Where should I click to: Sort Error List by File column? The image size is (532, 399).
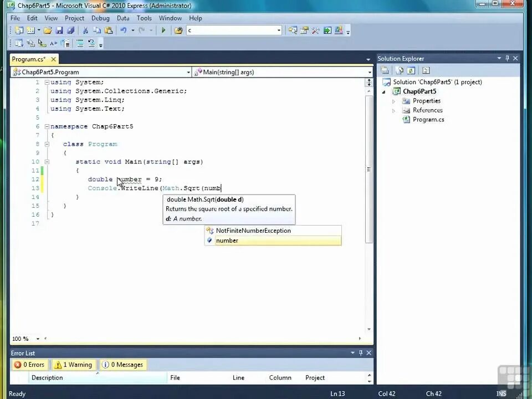[198, 377]
